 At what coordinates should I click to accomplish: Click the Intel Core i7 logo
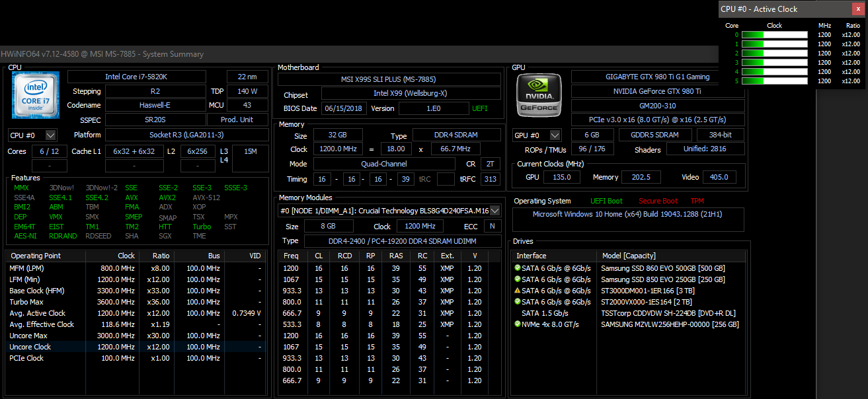36,95
